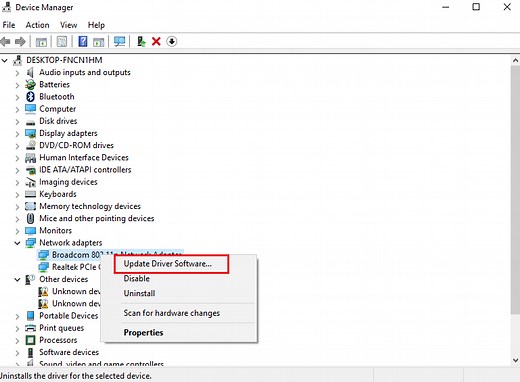Image resolution: width=520 pixels, height=382 pixels.
Task: Select the Memory technology devices icon
Action: [30, 206]
